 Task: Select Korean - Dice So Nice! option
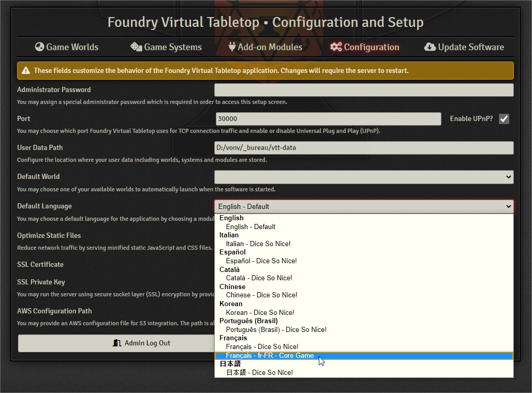(364, 312)
